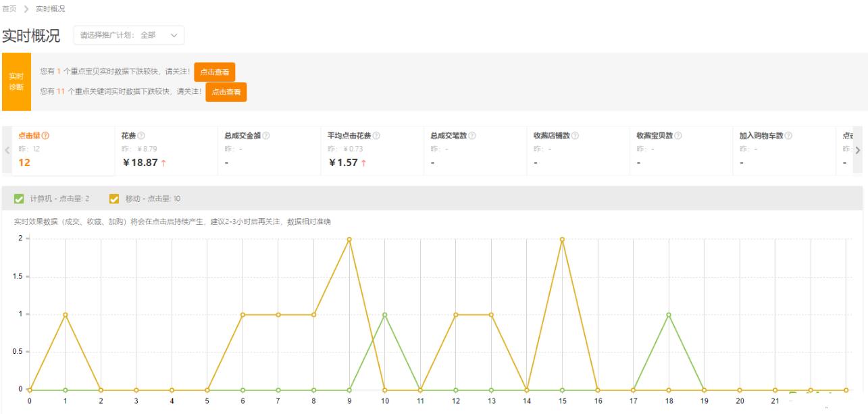Open help icon beside 收藏店铺数
This screenshot has width=868, height=414.
tap(575, 136)
